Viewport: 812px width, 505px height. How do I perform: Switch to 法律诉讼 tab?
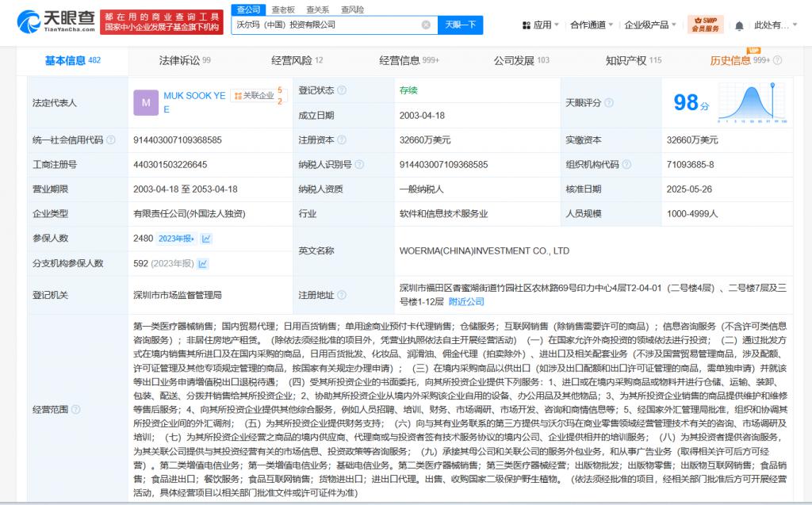click(x=184, y=60)
